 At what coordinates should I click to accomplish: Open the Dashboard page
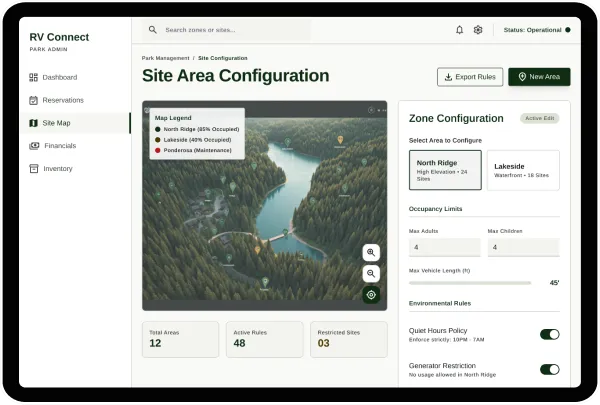coord(75,77)
